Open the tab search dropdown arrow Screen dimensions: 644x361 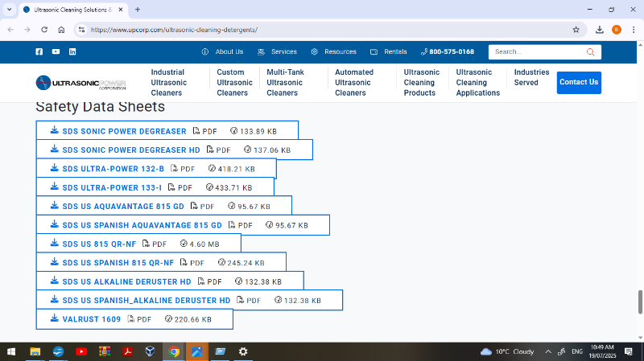[9, 9]
